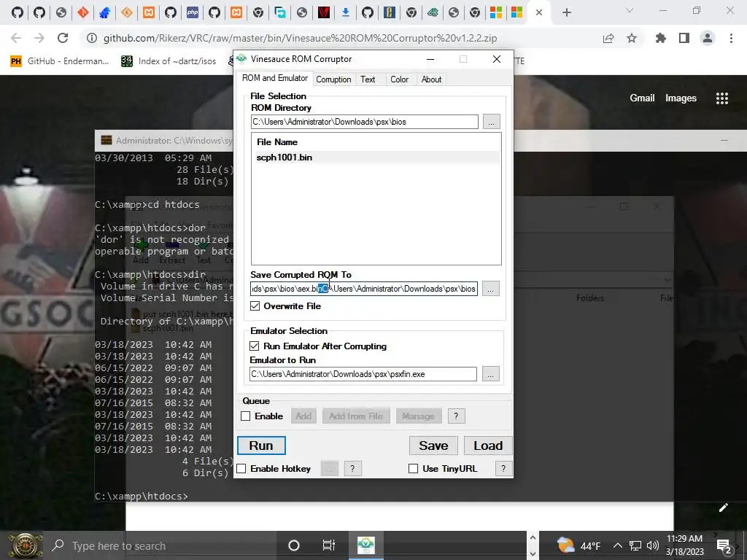Click the Run button
The width and height of the screenshot is (747, 560).
click(x=262, y=446)
